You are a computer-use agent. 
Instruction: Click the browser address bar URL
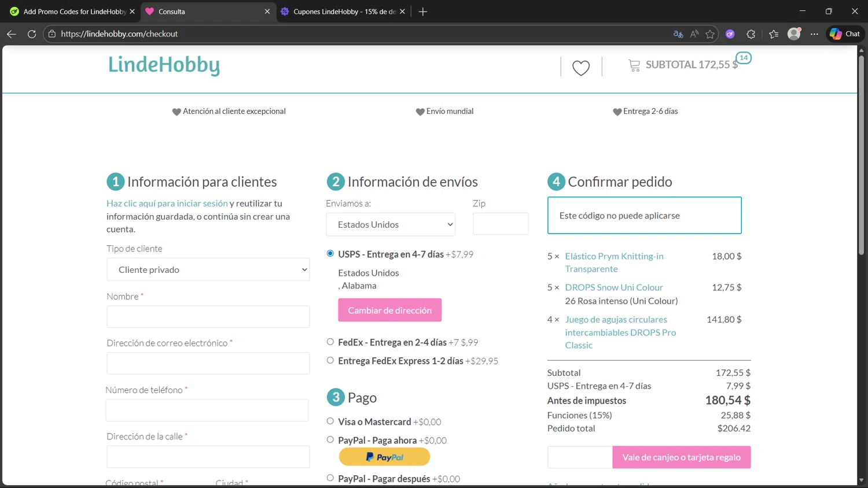point(119,34)
